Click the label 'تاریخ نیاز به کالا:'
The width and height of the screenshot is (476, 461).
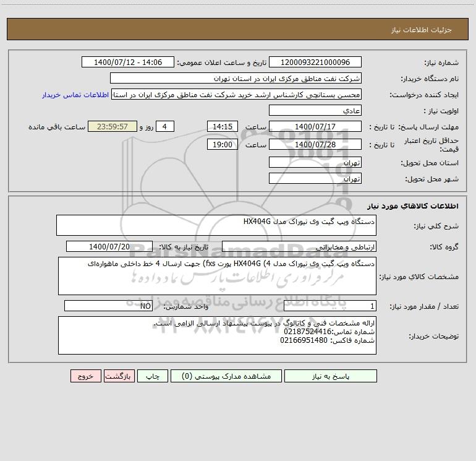click(184, 247)
